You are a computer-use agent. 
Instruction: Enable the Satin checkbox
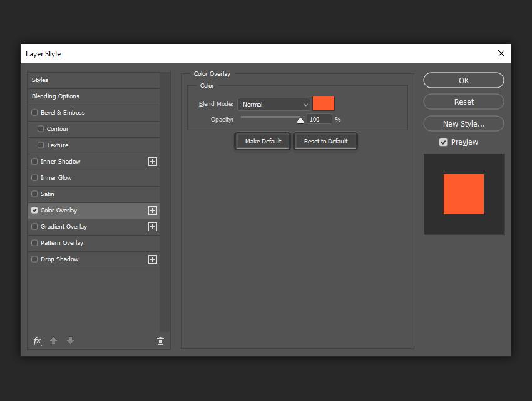coord(34,194)
